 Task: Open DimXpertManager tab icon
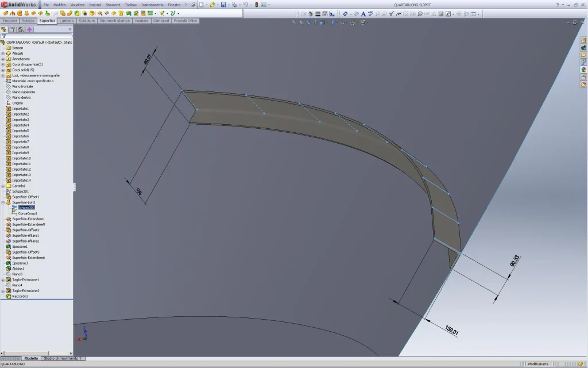pos(30,29)
